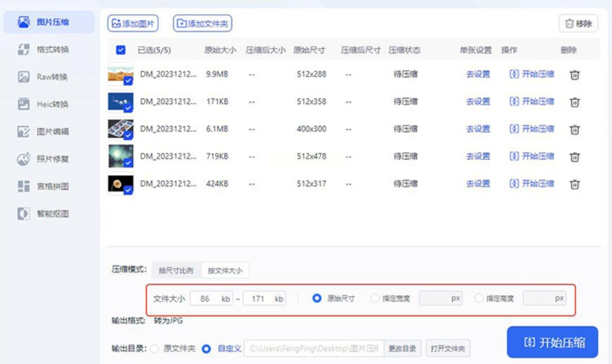Switch to the 按文件大小 compression mode tab
This screenshot has height=364, width=612.
pyautogui.click(x=225, y=270)
